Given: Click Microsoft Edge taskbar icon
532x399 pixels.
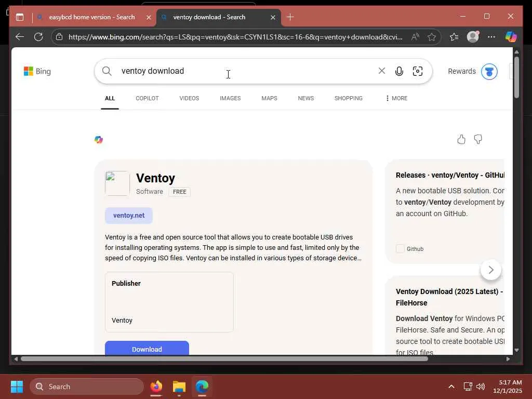Looking at the screenshot, I should (202, 387).
